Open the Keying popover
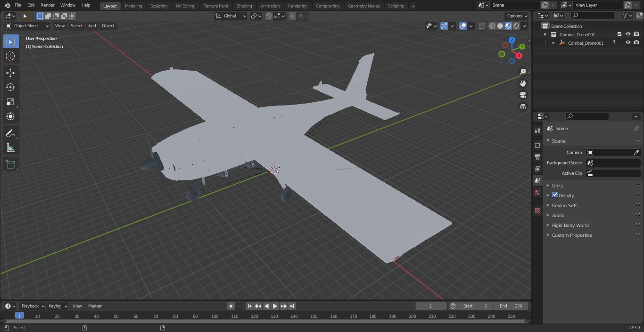 point(58,306)
